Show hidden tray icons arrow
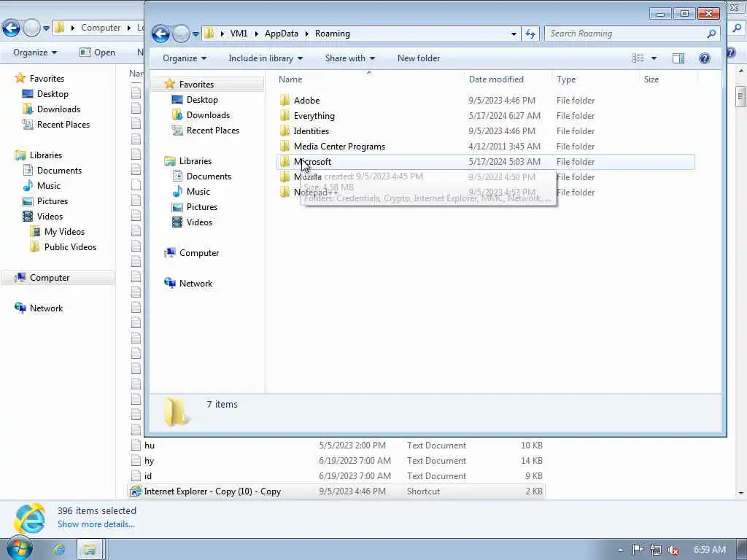This screenshot has height=560, width=747. 620,550
